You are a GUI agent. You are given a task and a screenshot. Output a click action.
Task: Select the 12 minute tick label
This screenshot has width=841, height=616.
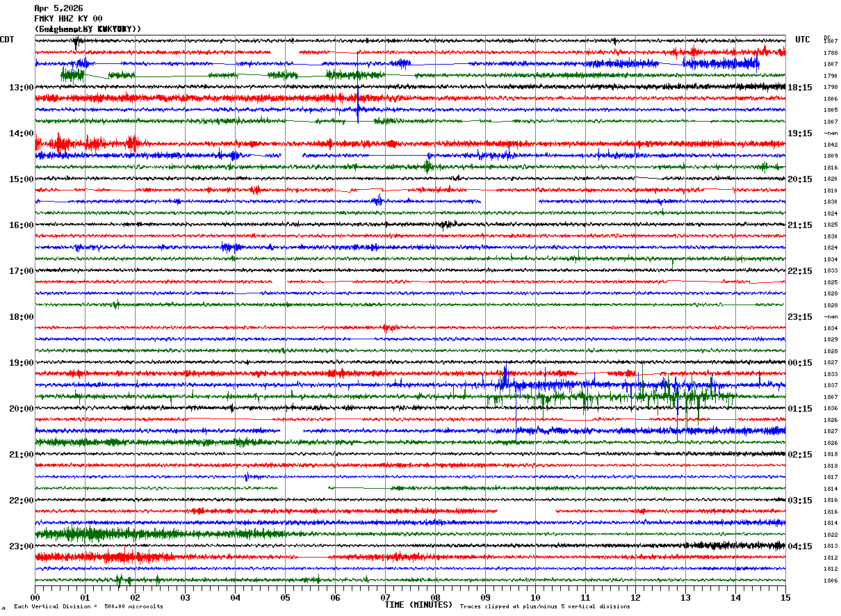point(635,597)
